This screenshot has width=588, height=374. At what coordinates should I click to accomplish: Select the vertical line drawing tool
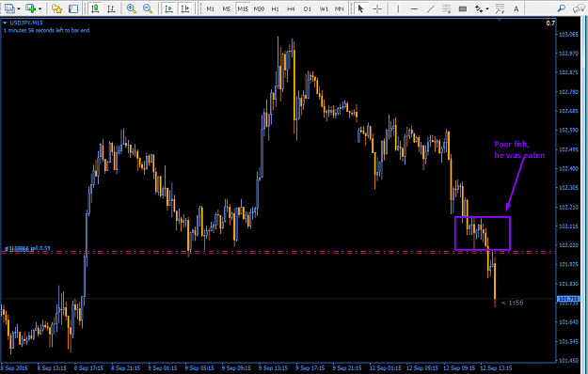coord(398,8)
